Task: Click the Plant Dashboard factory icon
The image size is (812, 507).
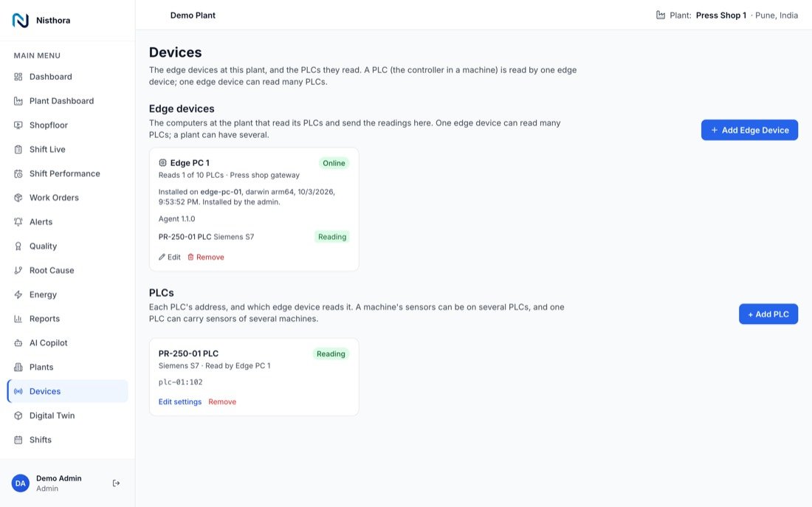Action: (18, 101)
